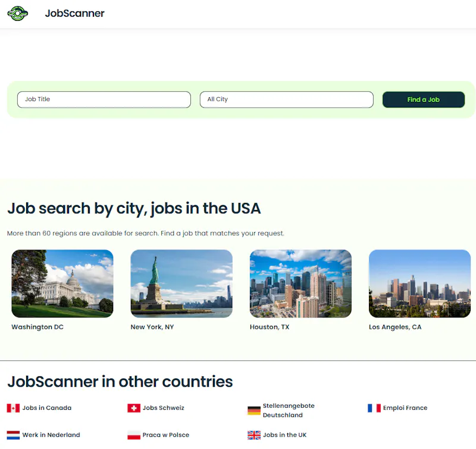
Task: Open the Jobs in Canada link
Action: [x=47, y=408]
